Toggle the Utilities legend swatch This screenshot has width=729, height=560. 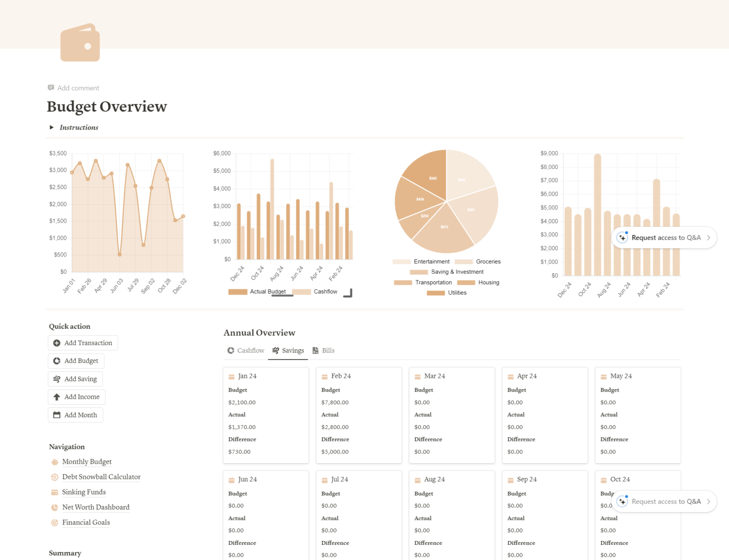pos(436,293)
